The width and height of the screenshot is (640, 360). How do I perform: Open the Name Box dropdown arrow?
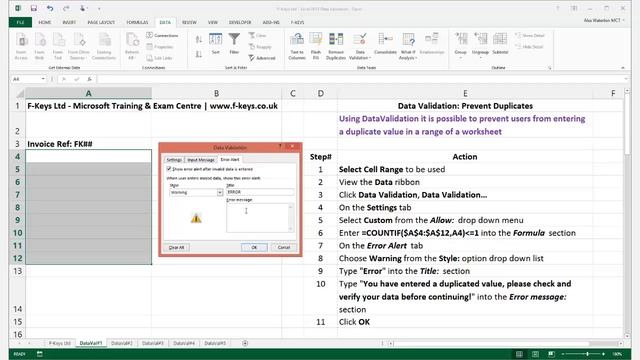pyautogui.click(x=43, y=79)
